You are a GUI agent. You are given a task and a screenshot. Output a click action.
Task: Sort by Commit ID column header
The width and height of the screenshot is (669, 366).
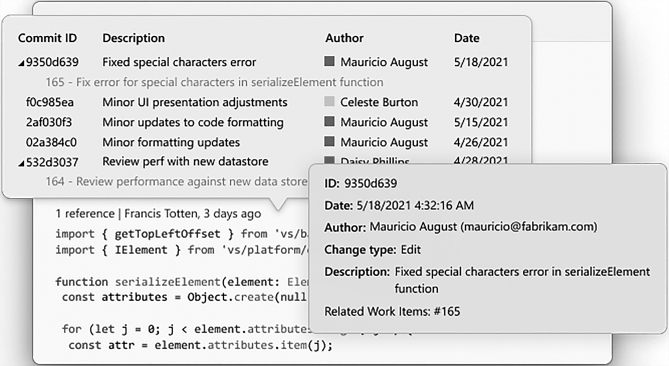47,38
